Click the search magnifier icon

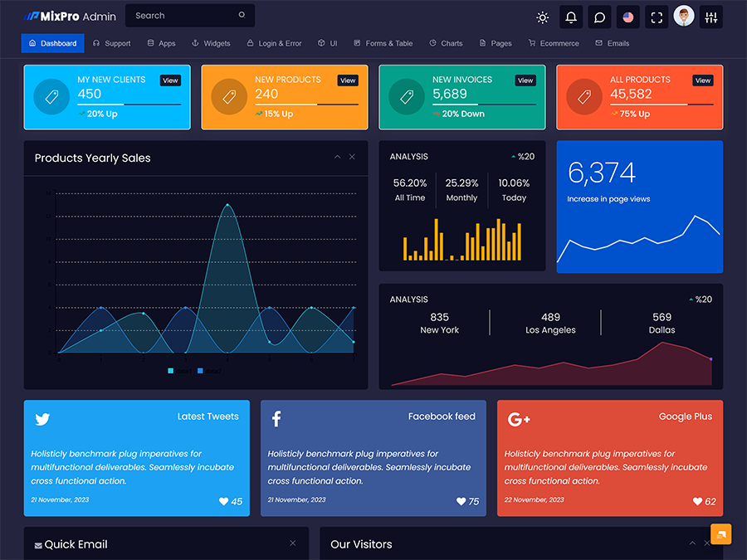pos(242,15)
